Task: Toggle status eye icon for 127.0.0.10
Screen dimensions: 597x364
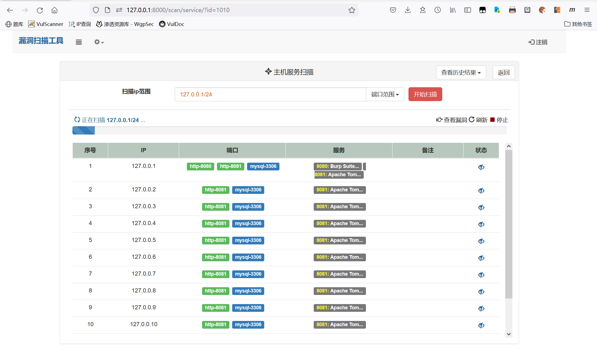Action: [481, 326]
